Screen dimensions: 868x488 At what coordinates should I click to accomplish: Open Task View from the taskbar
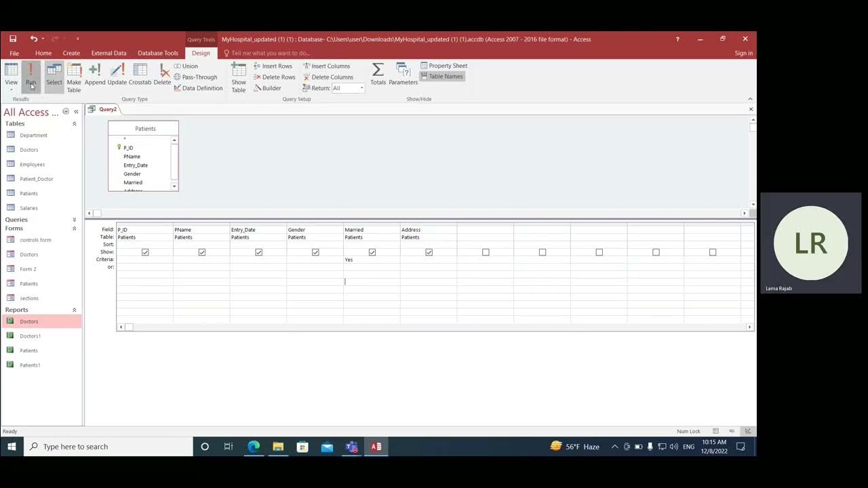pos(229,447)
